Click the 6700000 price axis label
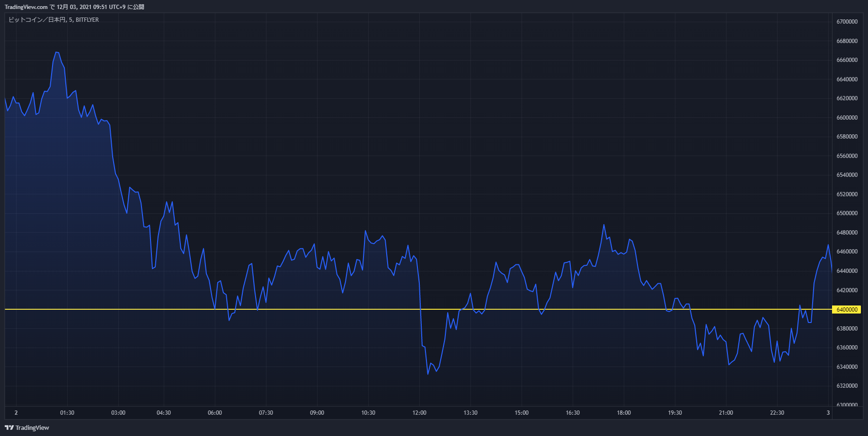Image resolution: width=868 pixels, height=436 pixels. (x=847, y=22)
